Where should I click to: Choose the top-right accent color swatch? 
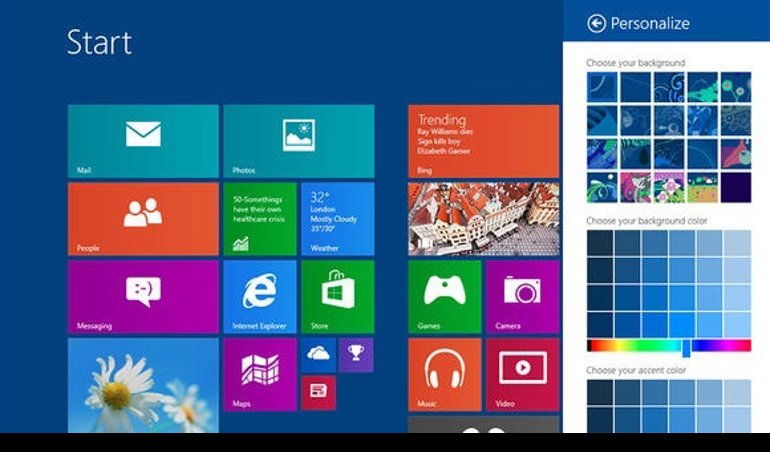(x=737, y=392)
